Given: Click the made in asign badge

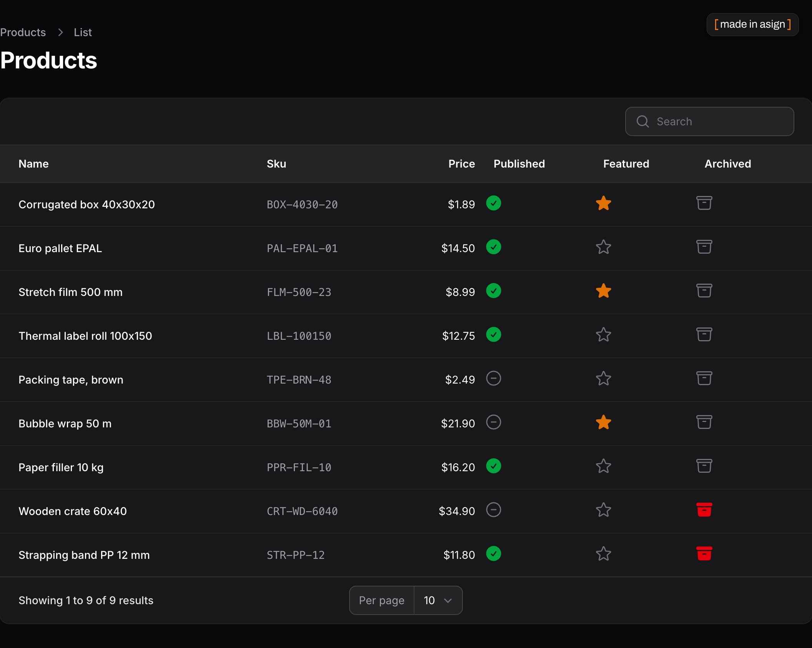Looking at the screenshot, I should coord(752,25).
